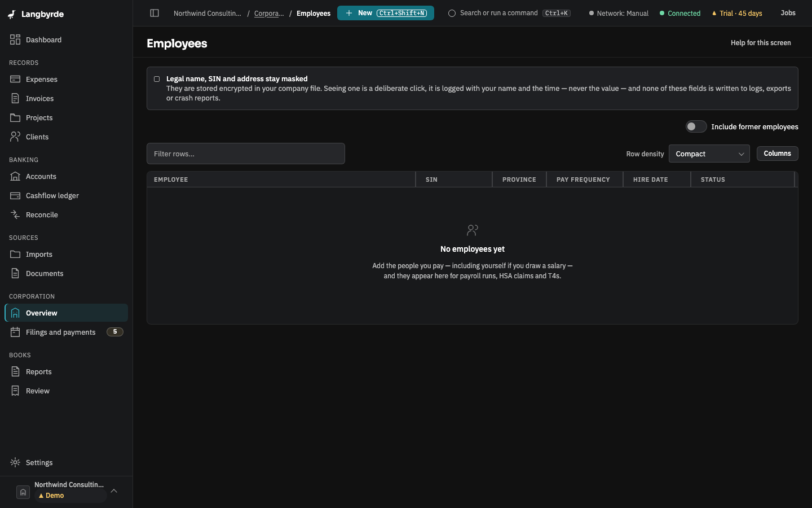Viewport: 812px width, 508px height.
Task: Click the Filings and payments calendar icon
Action: click(x=15, y=332)
